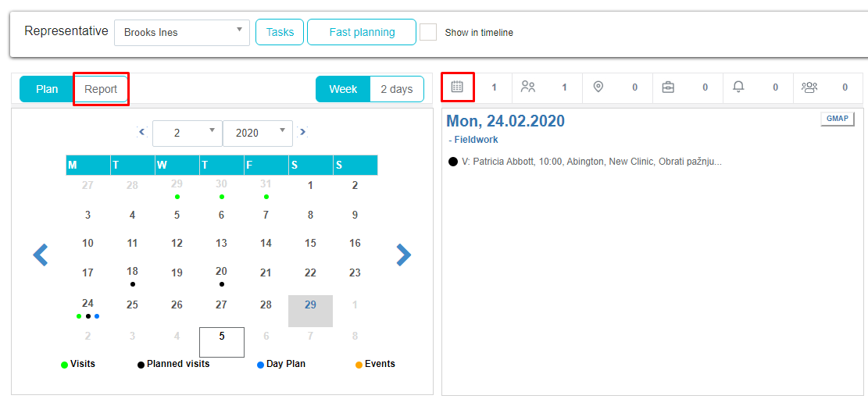Open the briefcase icon
This screenshot has width=868, height=399.
tap(668, 87)
